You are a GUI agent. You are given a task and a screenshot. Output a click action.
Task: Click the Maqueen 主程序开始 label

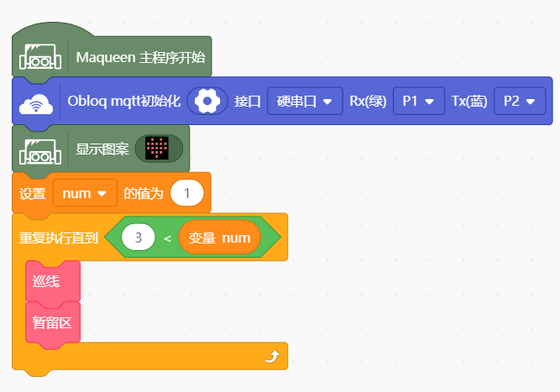[141, 57]
